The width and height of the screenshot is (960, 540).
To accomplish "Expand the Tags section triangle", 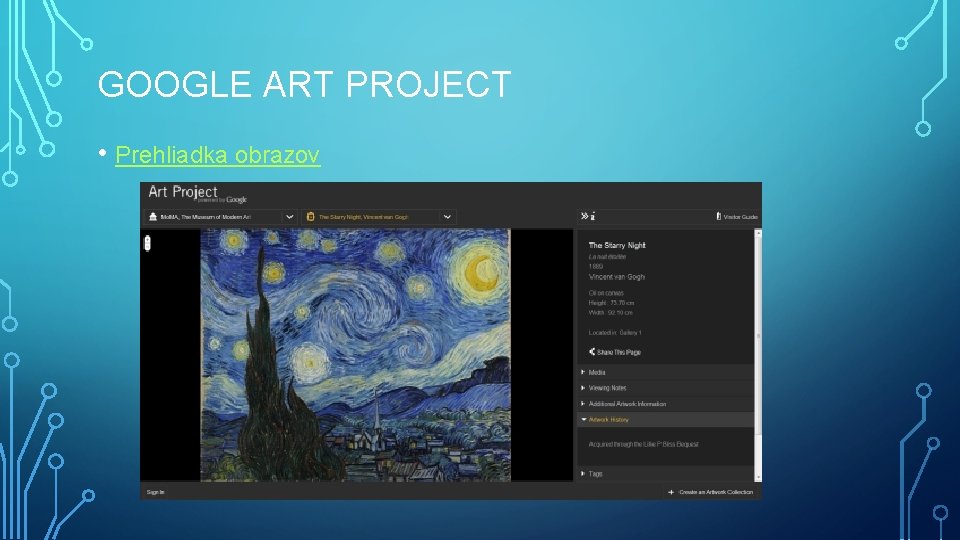I will click(x=583, y=473).
